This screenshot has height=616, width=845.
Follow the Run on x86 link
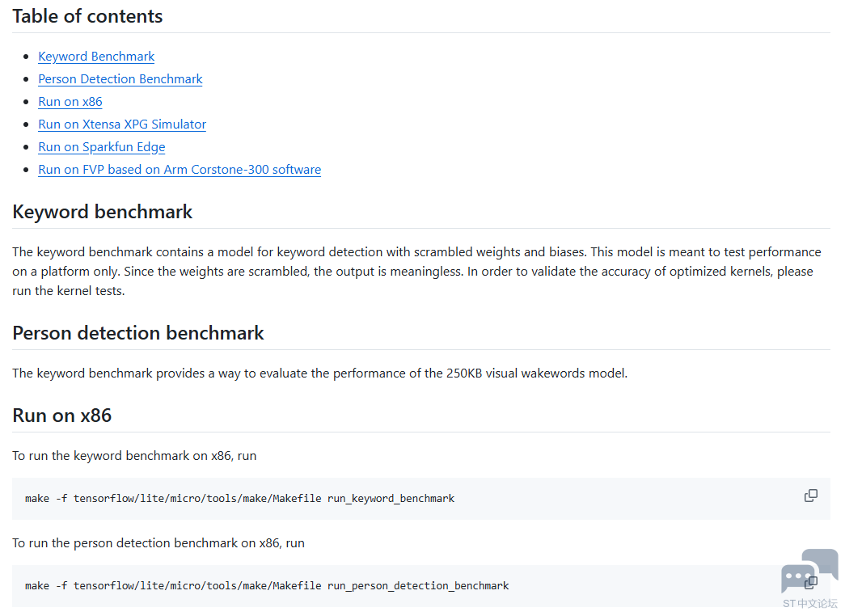[70, 102]
